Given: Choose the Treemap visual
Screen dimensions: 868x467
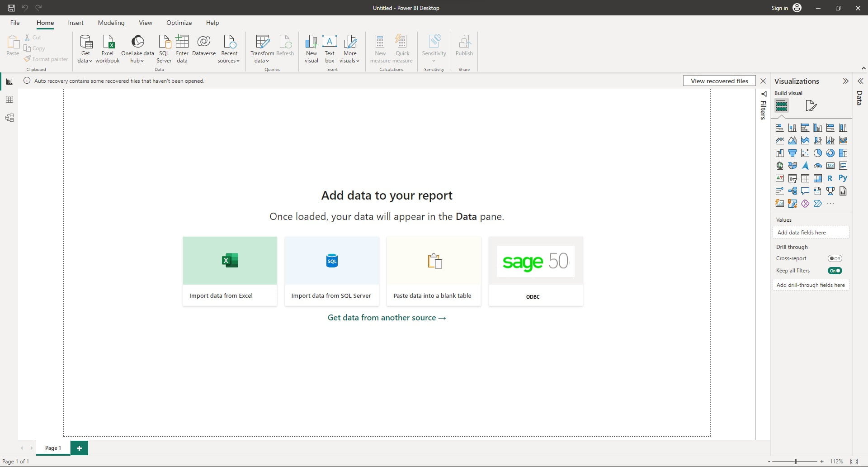Looking at the screenshot, I should [843, 153].
